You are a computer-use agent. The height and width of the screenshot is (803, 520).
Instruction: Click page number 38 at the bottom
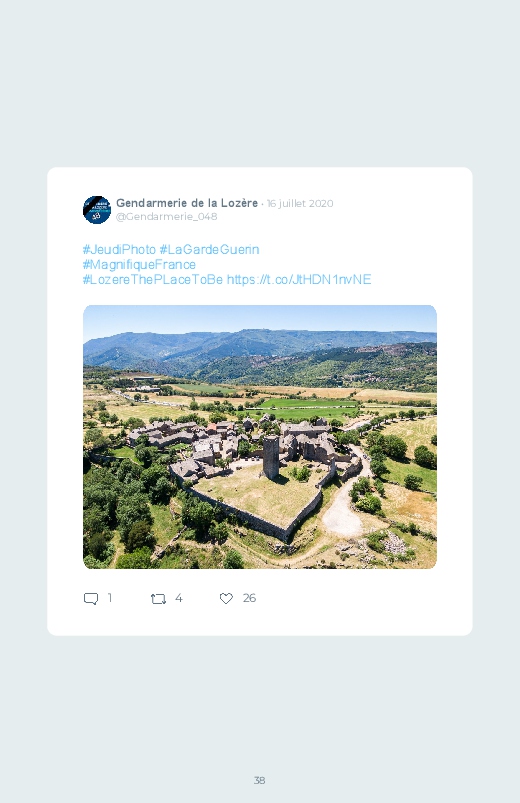pyautogui.click(x=259, y=780)
